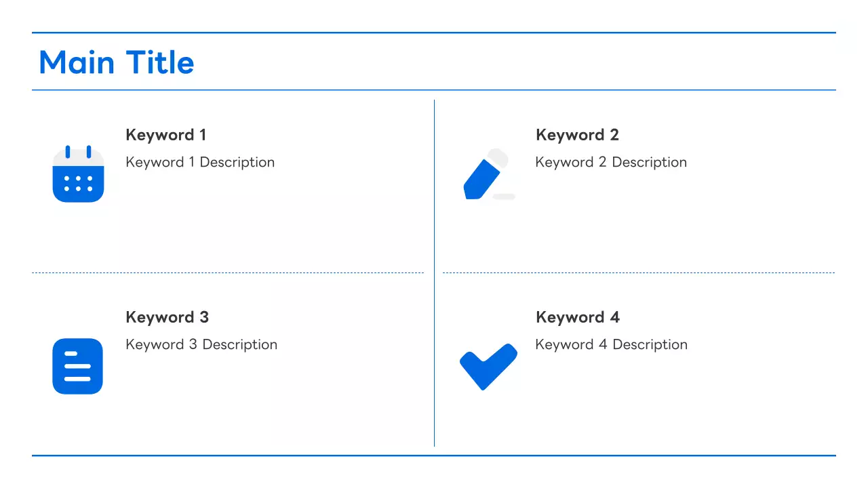Select the blue line directly below Main Title
Viewport: 868px width, 488px height.
click(434, 90)
